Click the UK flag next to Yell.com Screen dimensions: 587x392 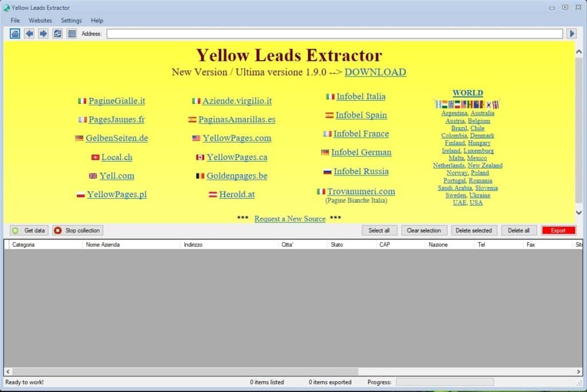93,176
